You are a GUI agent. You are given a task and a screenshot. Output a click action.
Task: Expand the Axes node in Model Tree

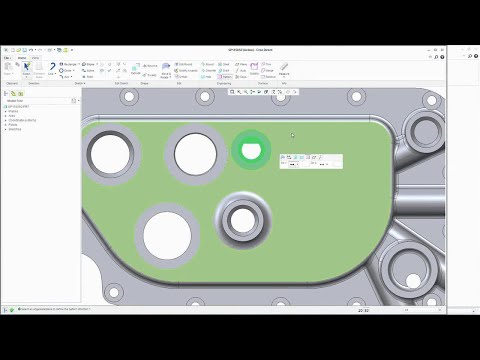(x=6, y=116)
